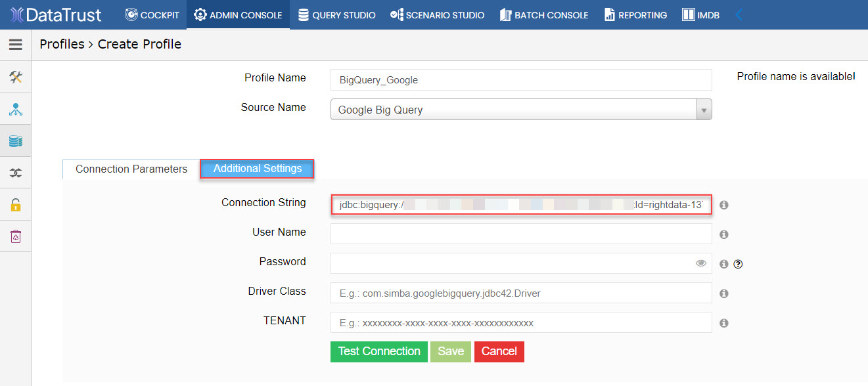This screenshot has height=386, width=868.
Task: Go to Query Studio menu
Action: point(336,14)
